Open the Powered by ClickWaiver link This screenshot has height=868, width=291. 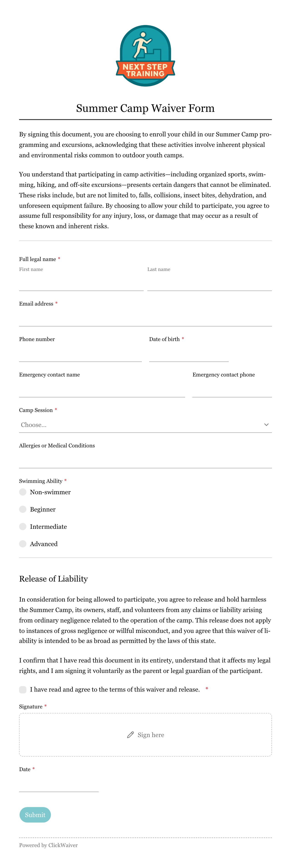click(x=48, y=845)
